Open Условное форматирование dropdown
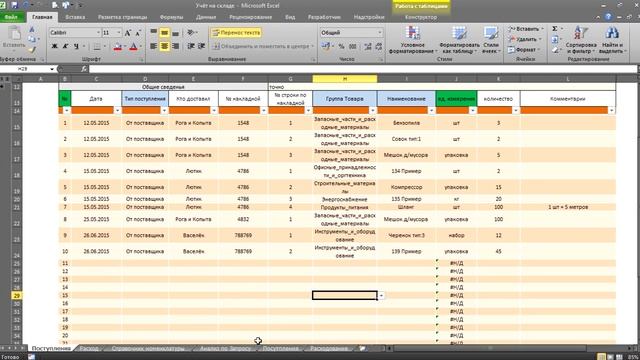Image resolution: width=640 pixels, height=360 pixels. [x=412, y=40]
